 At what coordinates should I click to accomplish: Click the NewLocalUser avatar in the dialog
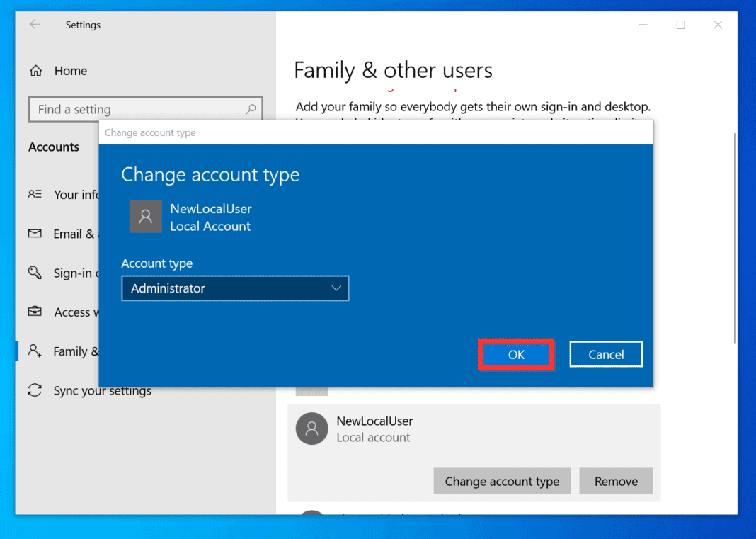coord(146,217)
